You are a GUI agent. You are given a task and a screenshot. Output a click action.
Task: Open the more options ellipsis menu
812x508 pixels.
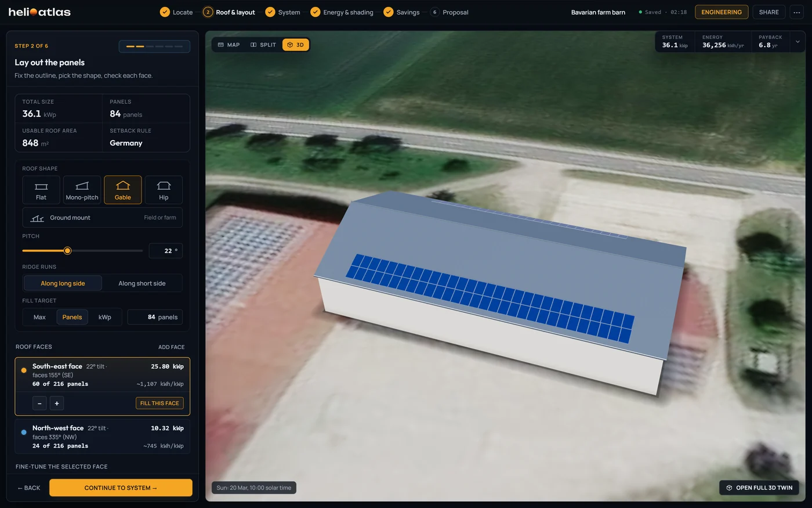pyautogui.click(x=797, y=12)
